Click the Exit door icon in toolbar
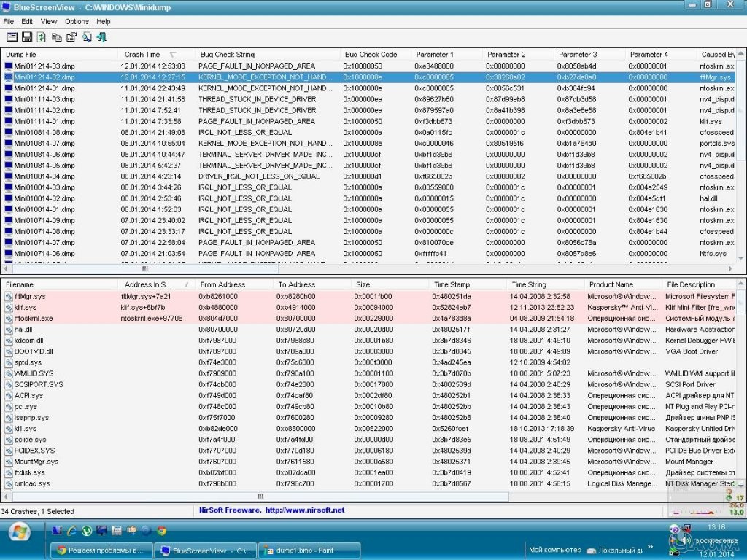747x560 pixels. 101,37
